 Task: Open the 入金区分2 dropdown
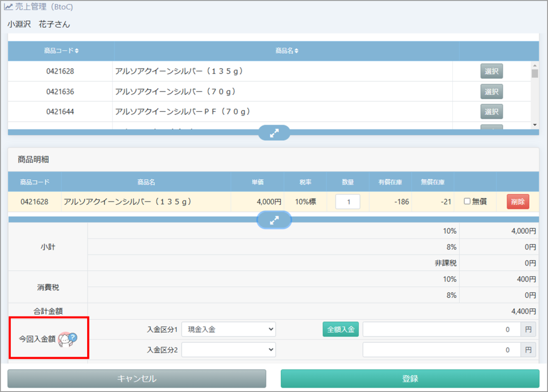click(x=229, y=350)
